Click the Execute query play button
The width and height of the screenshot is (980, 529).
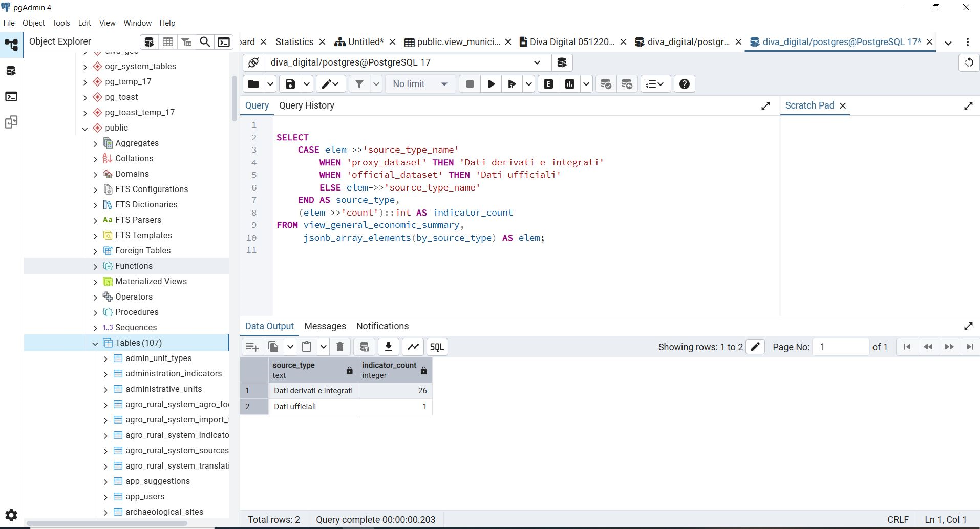coord(491,84)
